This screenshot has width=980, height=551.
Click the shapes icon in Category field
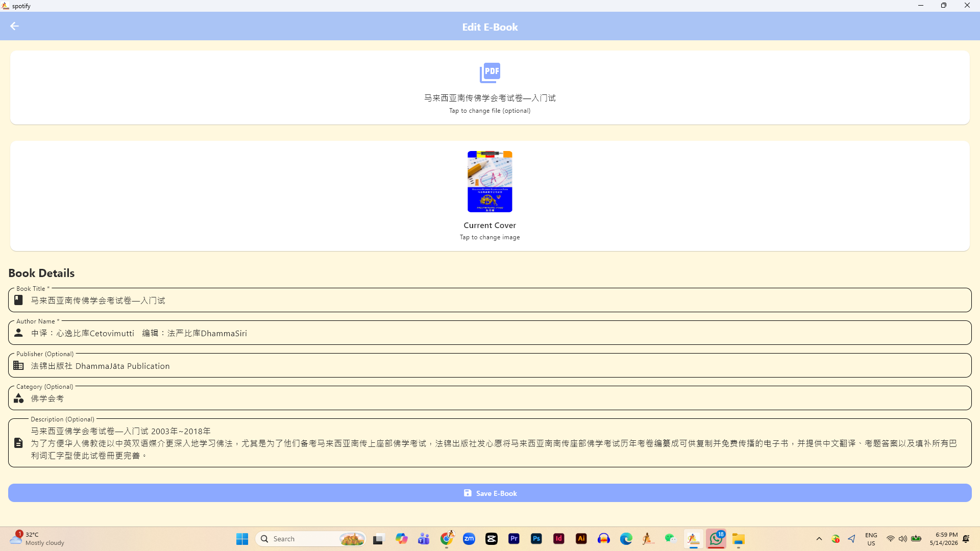18,398
